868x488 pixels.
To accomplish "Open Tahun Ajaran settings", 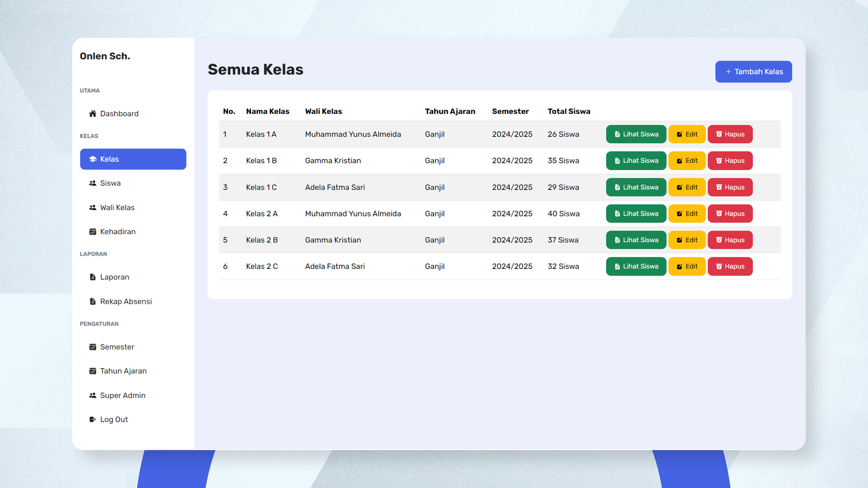I will 133,371.
